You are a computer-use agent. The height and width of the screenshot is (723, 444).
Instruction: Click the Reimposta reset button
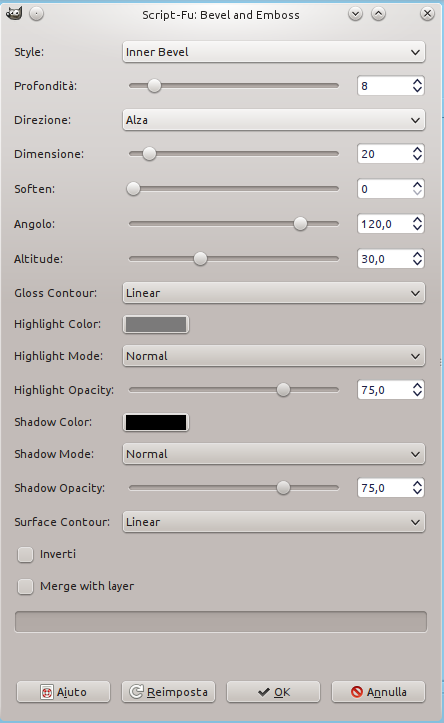pyautogui.click(x=168, y=692)
